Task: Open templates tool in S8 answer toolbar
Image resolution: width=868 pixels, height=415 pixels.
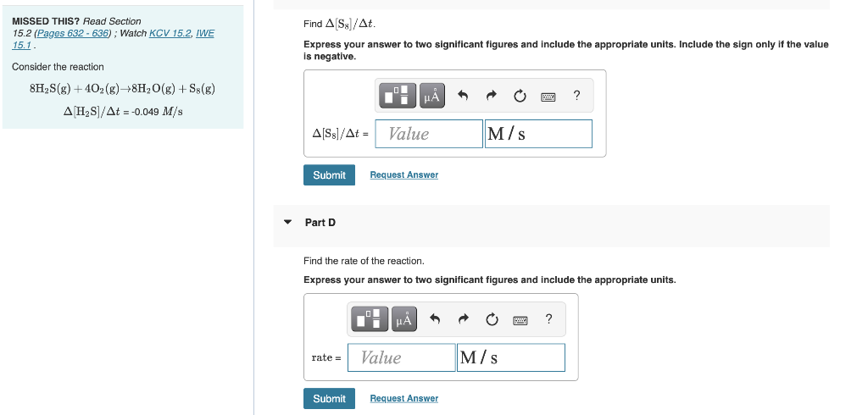Action: 398,95
